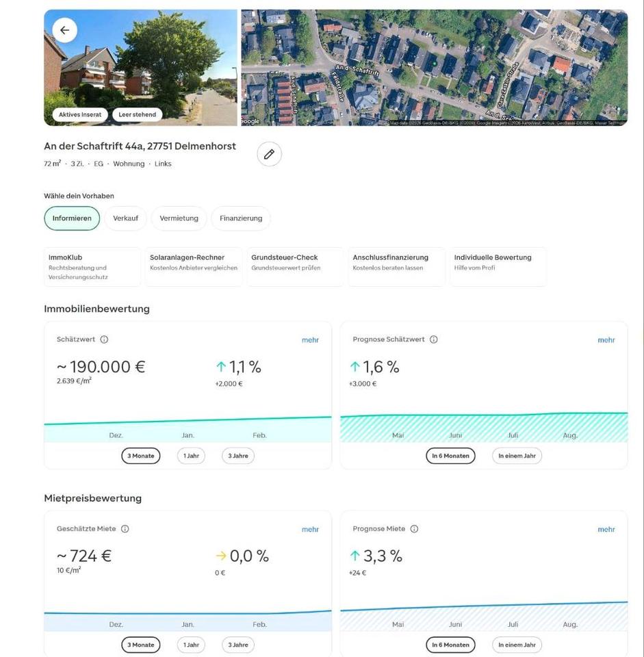Click the pencil edit icon beside address
Screen dimensions: 644x657
pos(269,154)
